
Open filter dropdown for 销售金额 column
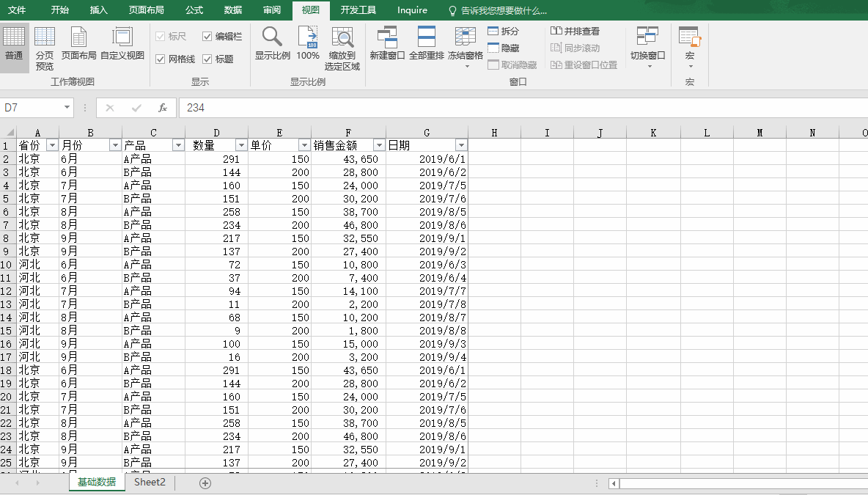tap(379, 145)
